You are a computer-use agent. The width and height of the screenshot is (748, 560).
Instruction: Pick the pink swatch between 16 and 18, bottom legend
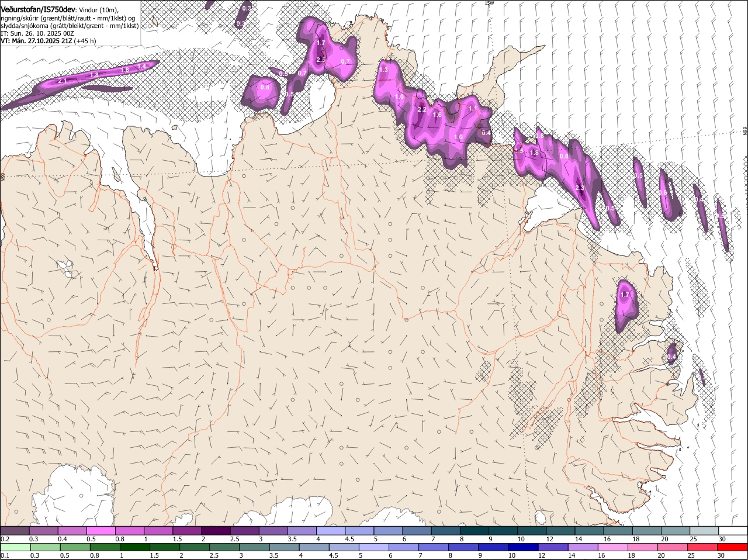click(x=614, y=547)
